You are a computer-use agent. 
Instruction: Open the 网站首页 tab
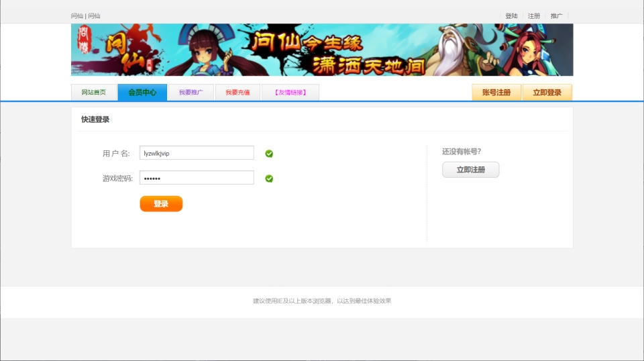pos(94,93)
